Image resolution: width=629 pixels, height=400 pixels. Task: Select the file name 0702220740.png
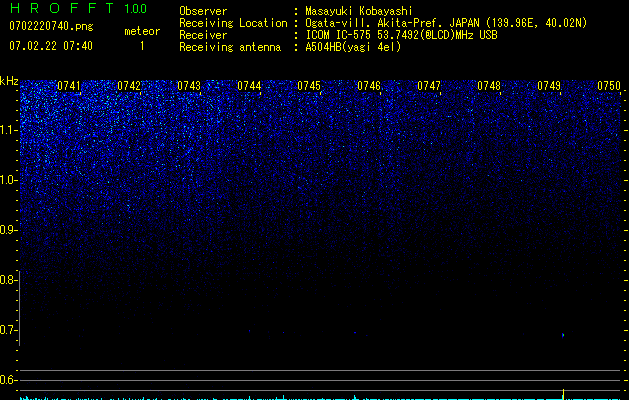pyautogui.click(x=51, y=26)
